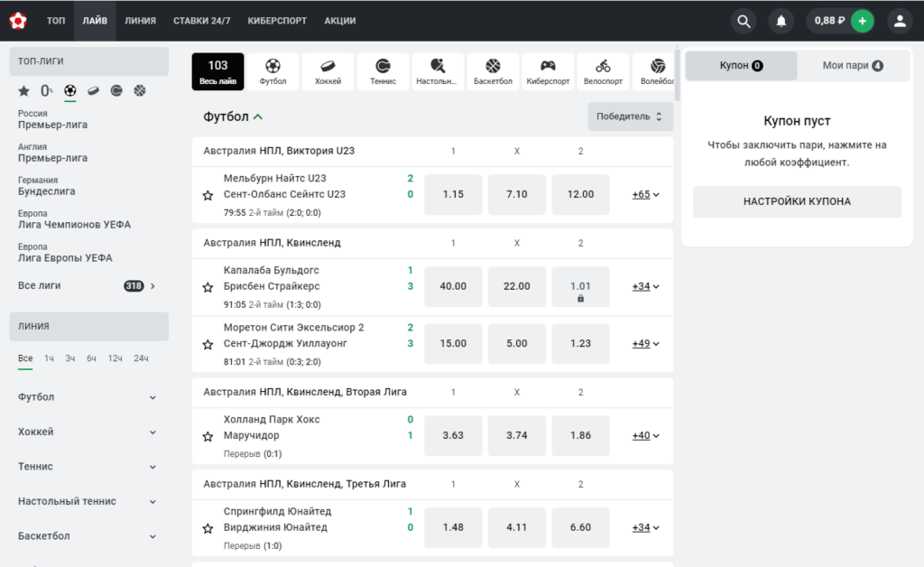Select odds 7.10 for draw
924x567 pixels.
(x=517, y=194)
